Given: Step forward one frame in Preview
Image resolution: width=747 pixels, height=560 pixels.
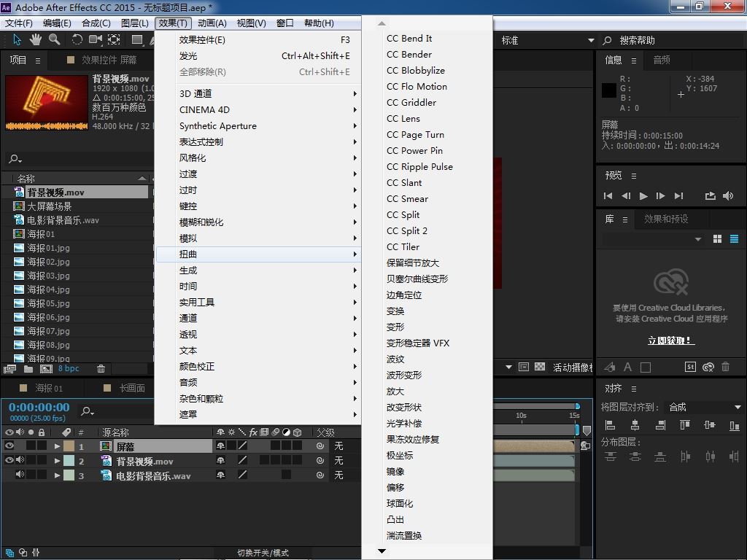Looking at the screenshot, I should click(x=661, y=195).
